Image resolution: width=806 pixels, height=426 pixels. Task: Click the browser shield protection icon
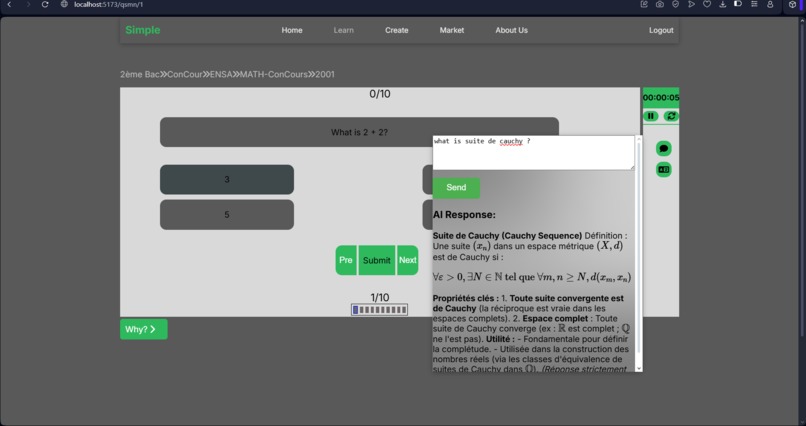click(x=675, y=4)
